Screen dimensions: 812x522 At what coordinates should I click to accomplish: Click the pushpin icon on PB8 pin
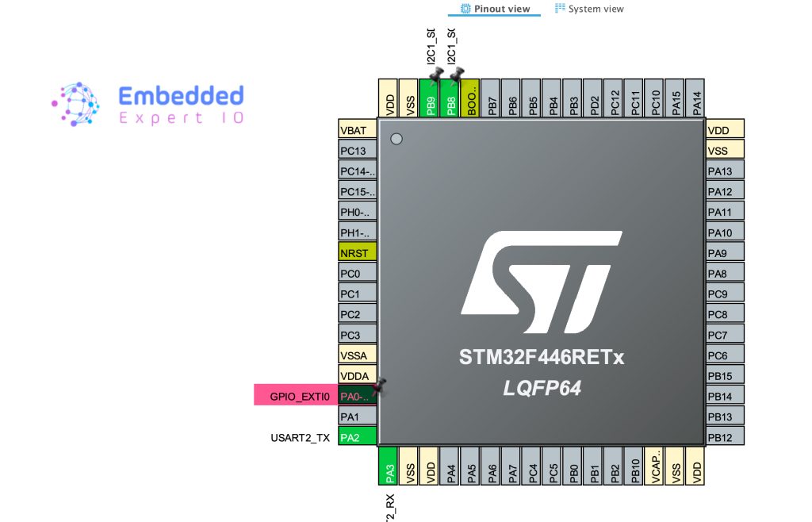point(457,75)
